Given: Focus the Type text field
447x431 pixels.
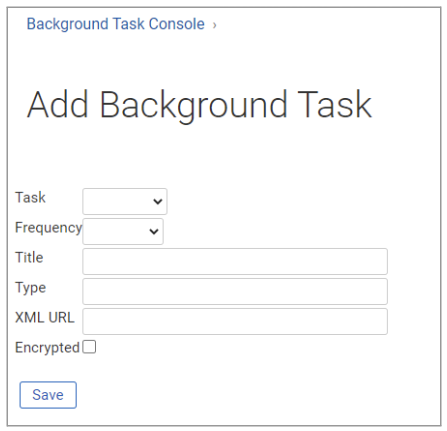Looking at the screenshot, I should coord(235,291).
